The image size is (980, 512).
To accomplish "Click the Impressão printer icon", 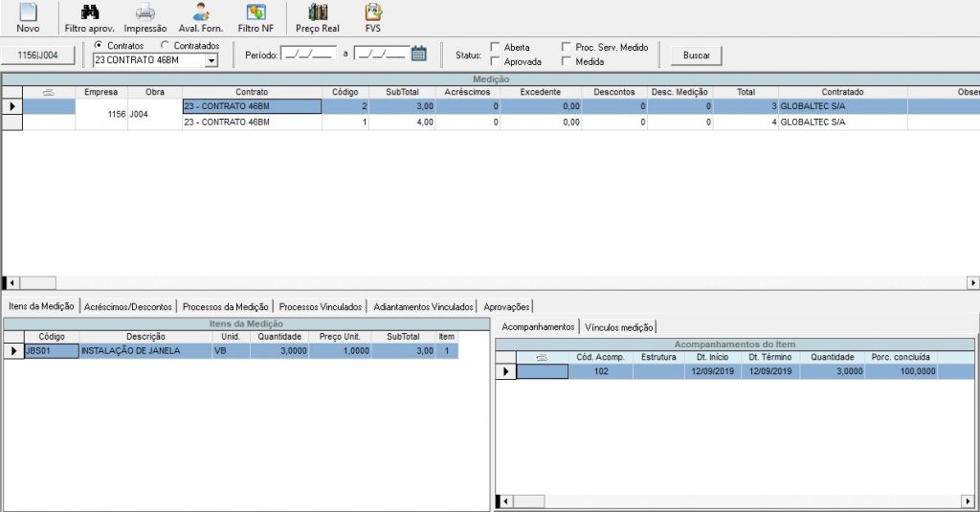I will pos(145,13).
